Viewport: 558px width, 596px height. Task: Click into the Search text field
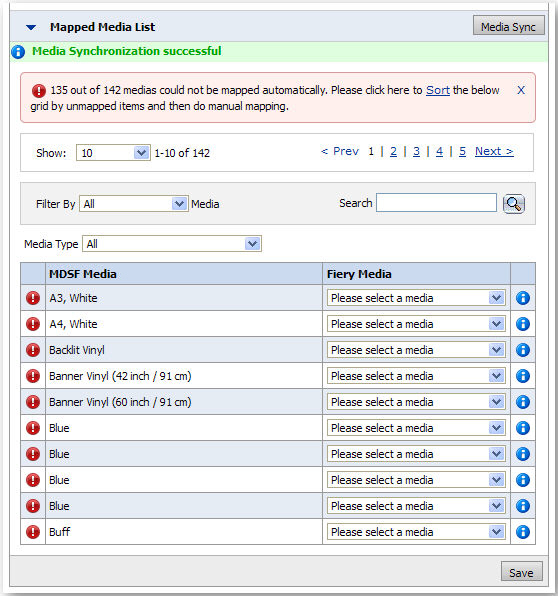coord(436,203)
